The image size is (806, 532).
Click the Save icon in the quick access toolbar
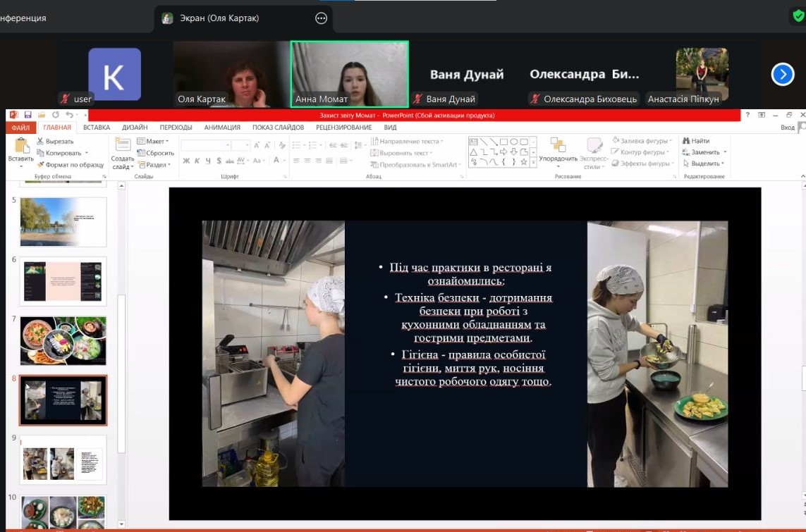point(28,115)
